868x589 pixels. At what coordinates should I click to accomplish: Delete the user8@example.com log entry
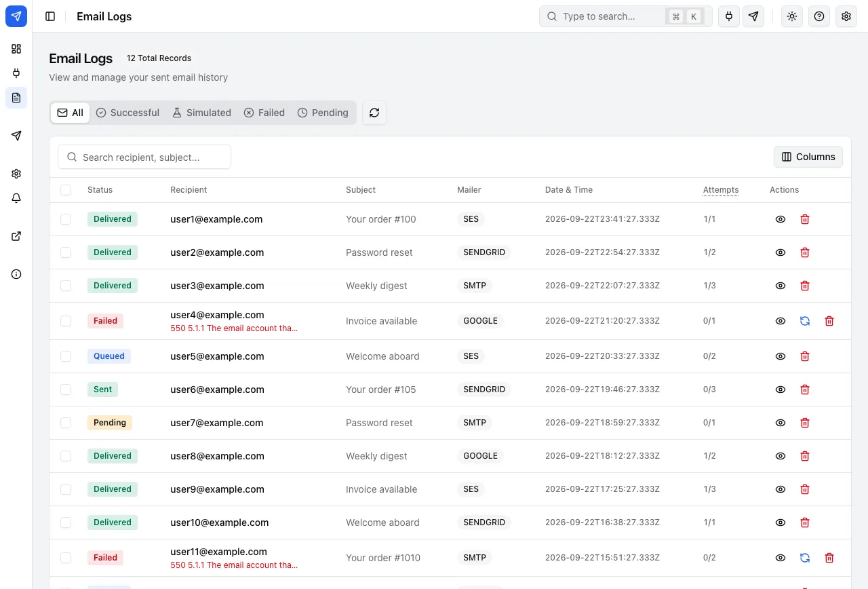click(x=805, y=456)
